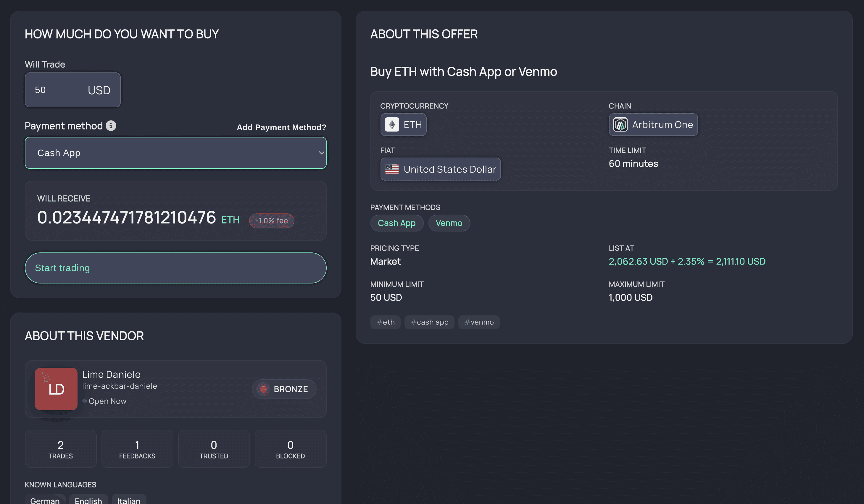Click the ABOUT THIS OFFER heading

[x=424, y=34]
